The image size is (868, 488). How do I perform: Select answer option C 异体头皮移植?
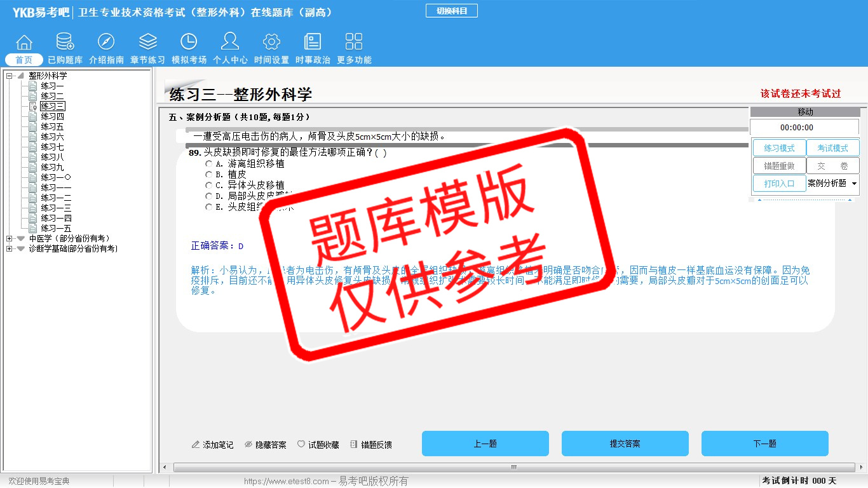(x=208, y=186)
